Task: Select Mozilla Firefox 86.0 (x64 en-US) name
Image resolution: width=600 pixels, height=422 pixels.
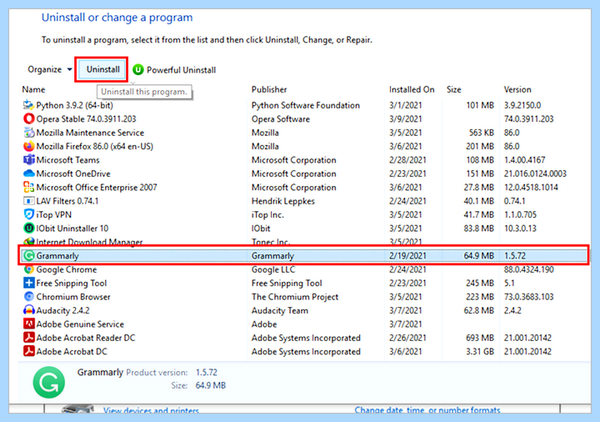Action: pyautogui.click(x=95, y=147)
